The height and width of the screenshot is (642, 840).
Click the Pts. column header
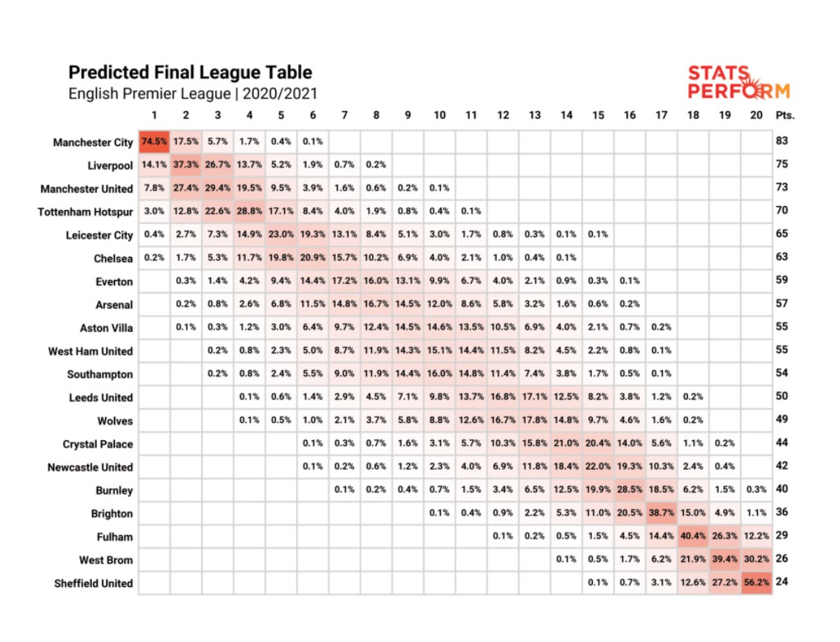785,115
